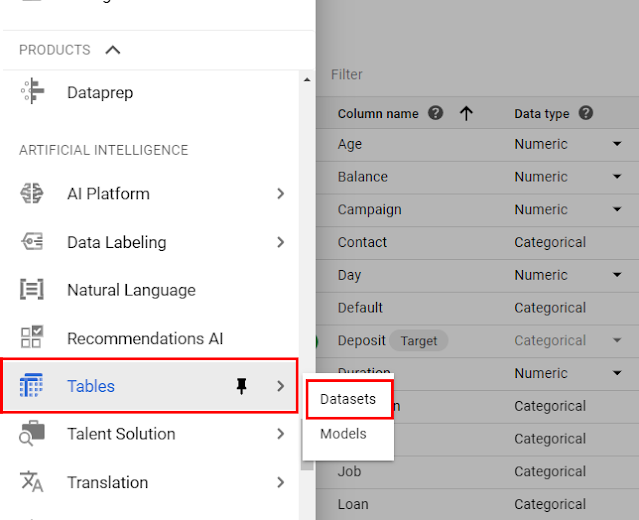Click Categorical type in Contact row
Image resolution: width=639 pixels, height=520 pixels.
(550, 242)
